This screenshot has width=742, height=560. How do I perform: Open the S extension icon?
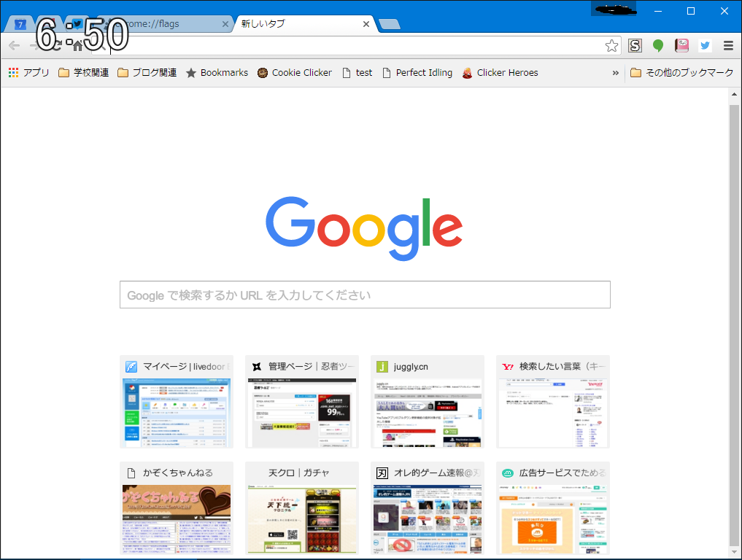pyautogui.click(x=635, y=45)
